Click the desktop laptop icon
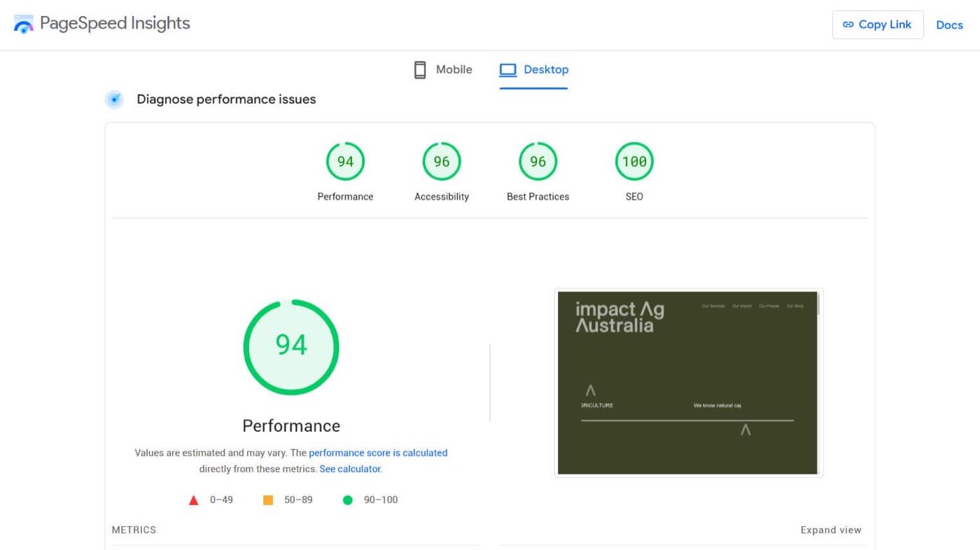 (507, 69)
